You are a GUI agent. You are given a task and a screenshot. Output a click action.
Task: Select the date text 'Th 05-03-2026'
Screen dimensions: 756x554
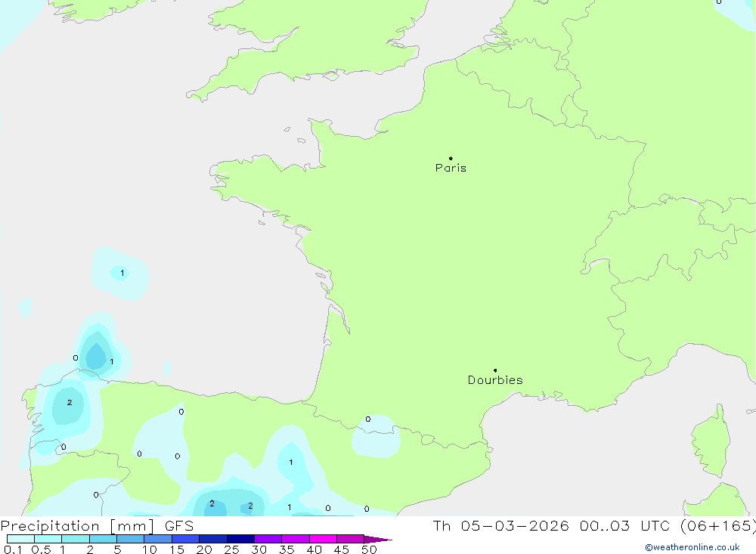pos(500,526)
